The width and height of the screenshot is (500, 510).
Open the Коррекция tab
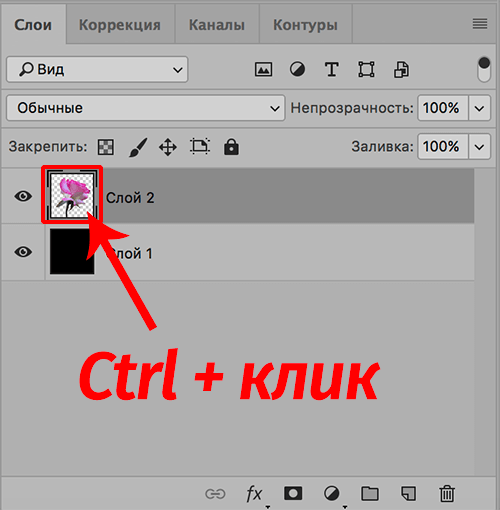point(120,25)
